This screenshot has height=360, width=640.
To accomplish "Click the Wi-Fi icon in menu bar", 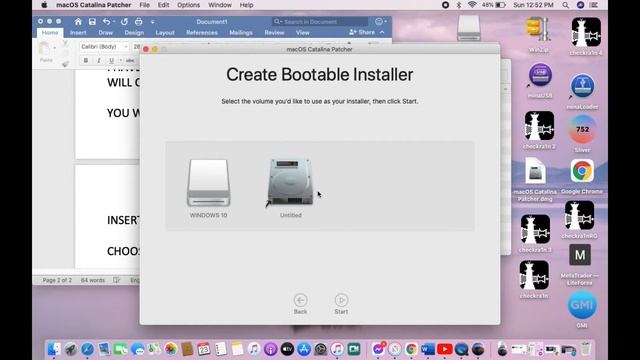I will tap(472, 5).
